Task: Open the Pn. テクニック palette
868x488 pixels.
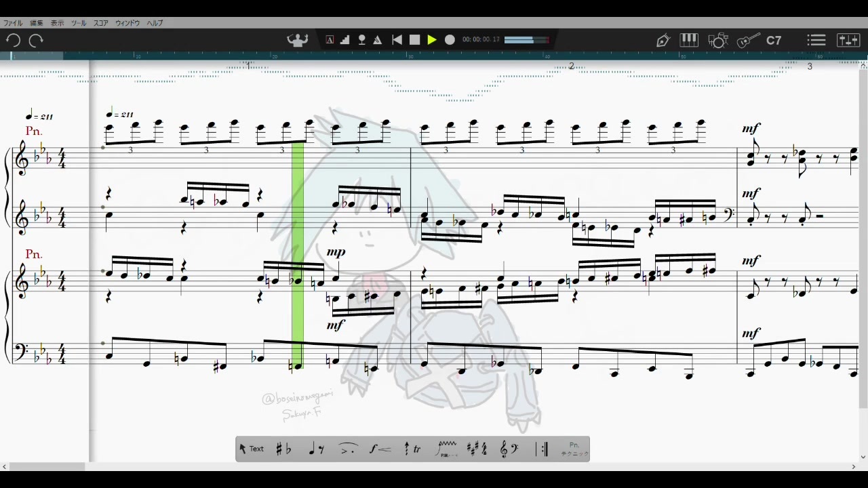Action: click(x=574, y=449)
